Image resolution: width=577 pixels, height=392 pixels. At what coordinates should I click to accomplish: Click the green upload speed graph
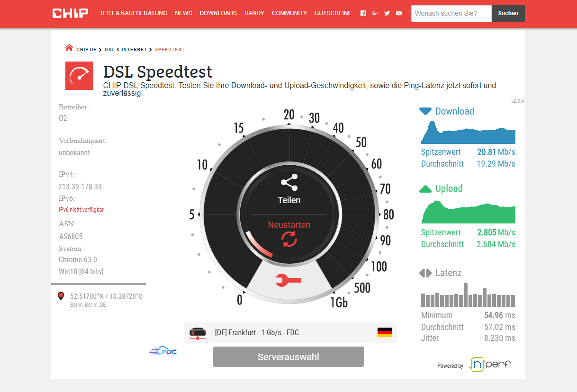click(x=468, y=212)
